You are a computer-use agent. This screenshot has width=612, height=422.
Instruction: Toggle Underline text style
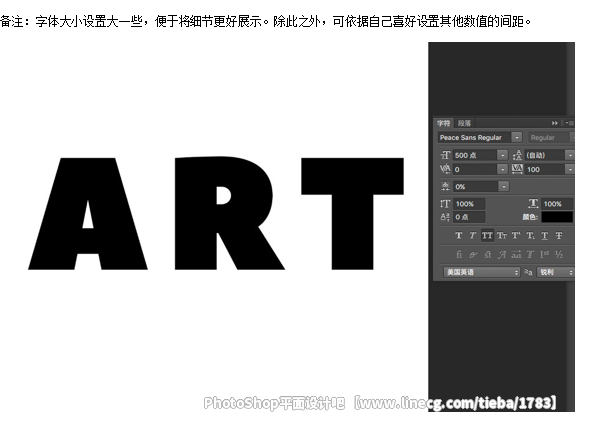click(545, 235)
